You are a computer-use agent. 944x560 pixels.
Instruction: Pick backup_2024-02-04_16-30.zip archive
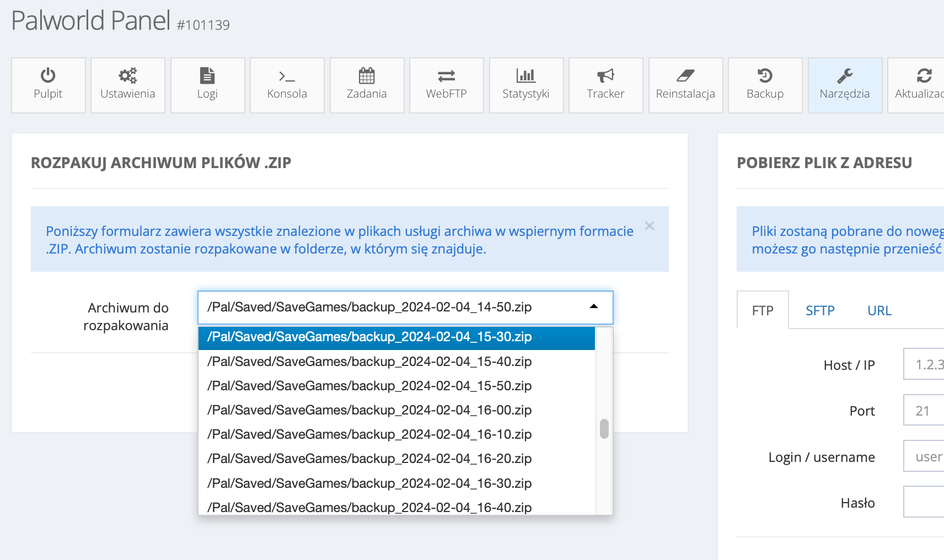pos(369,483)
